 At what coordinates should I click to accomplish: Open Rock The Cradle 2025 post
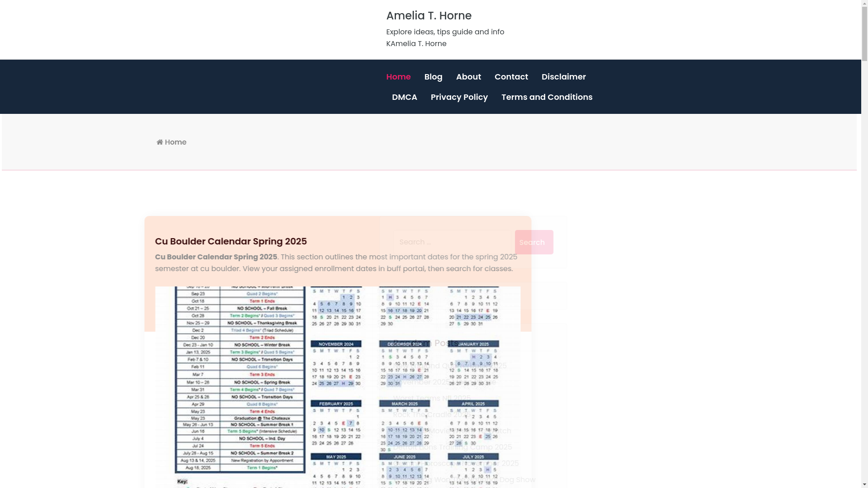pos(432,415)
